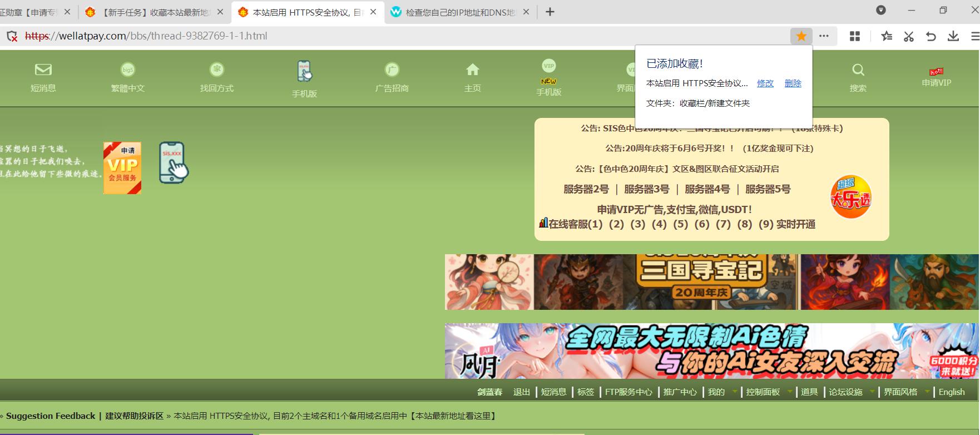Image resolution: width=980 pixels, height=435 pixels.
Task: Switch to 检查您自己的IP地址和DNS tab
Action: point(461,12)
